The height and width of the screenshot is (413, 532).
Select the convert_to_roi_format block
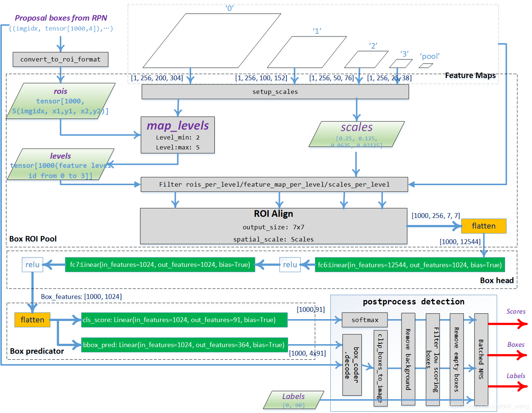click(60, 59)
